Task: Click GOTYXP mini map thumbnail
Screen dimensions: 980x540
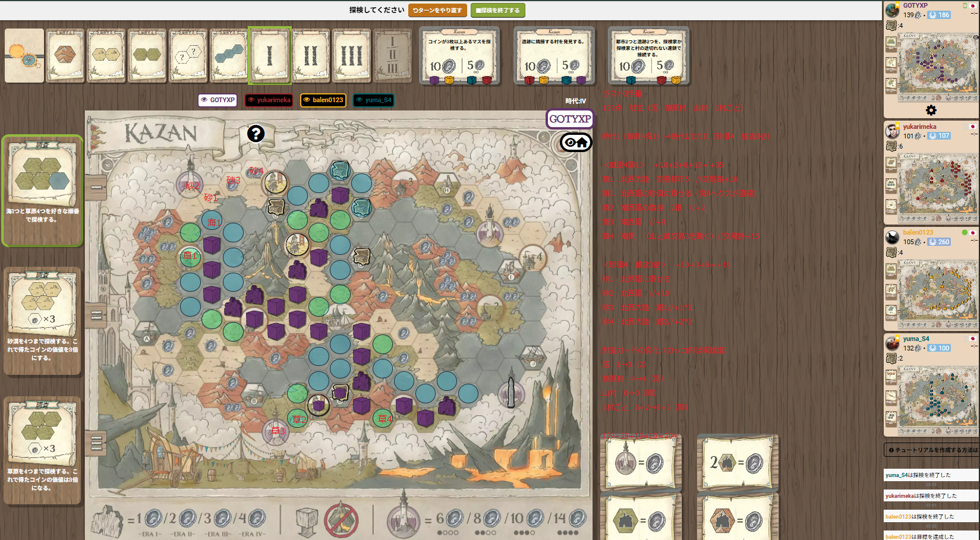Action: [938, 67]
